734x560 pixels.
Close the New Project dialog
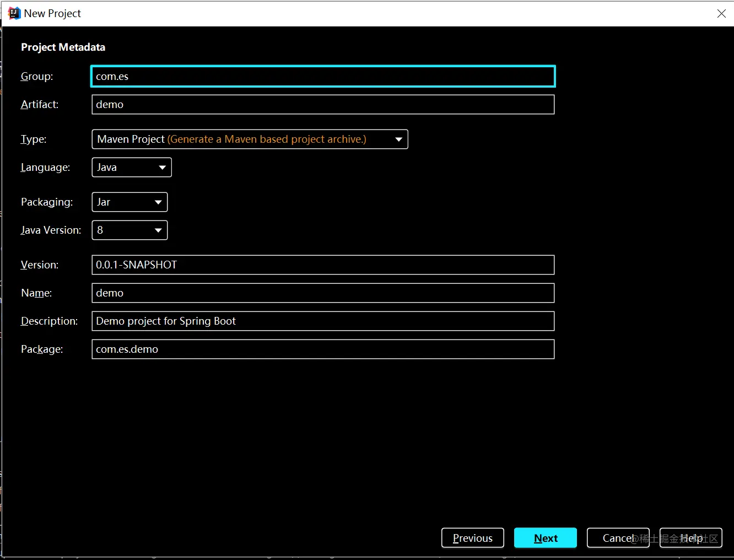click(x=721, y=13)
